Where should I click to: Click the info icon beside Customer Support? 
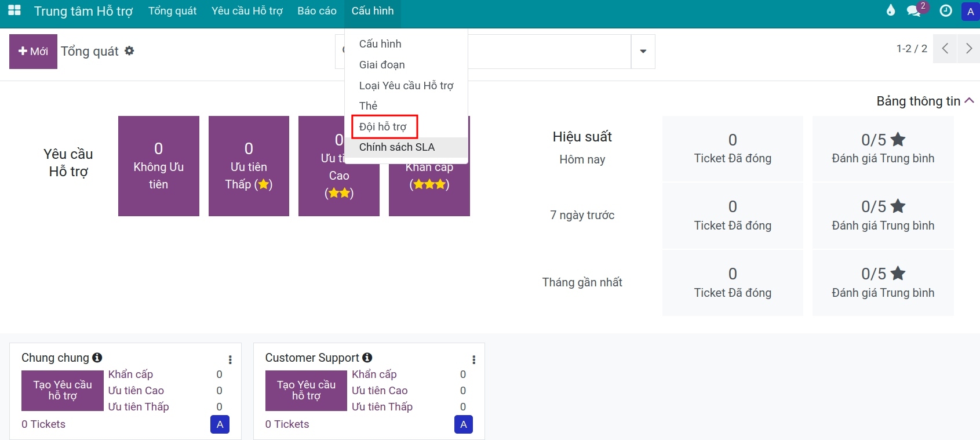coord(367,358)
